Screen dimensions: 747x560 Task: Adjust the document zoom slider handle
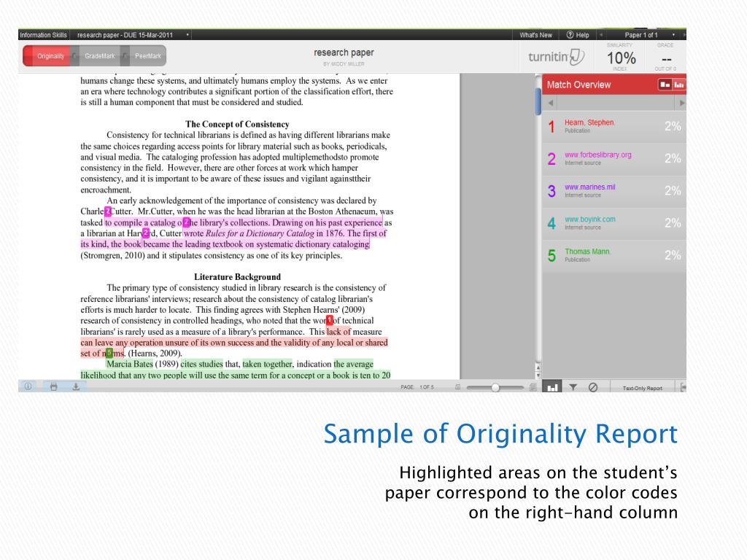point(495,387)
